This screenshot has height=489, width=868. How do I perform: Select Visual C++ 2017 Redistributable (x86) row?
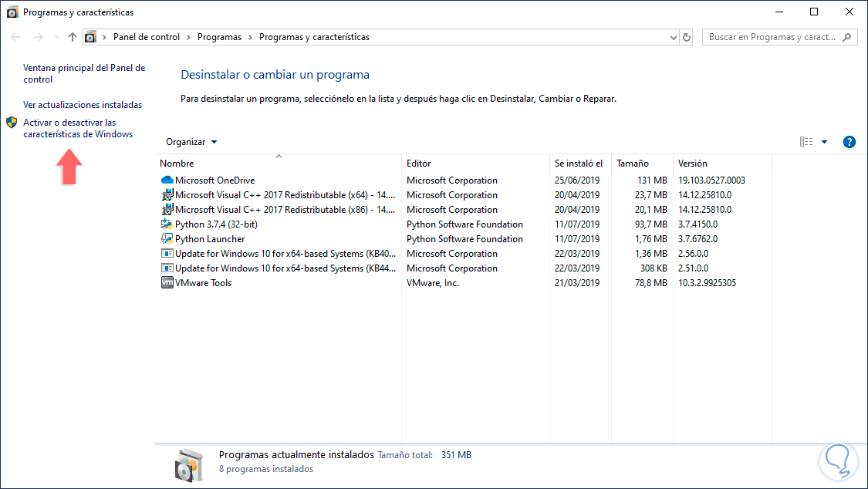click(285, 210)
